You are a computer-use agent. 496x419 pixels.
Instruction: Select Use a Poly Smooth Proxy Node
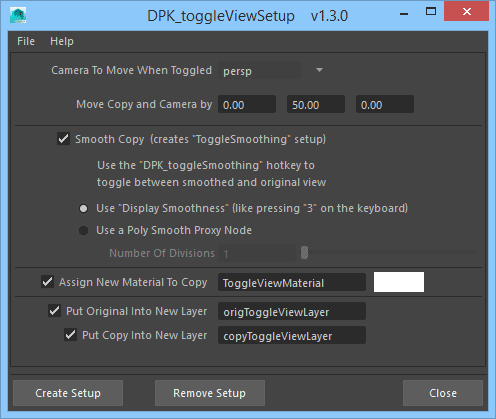(x=83, y=230)
